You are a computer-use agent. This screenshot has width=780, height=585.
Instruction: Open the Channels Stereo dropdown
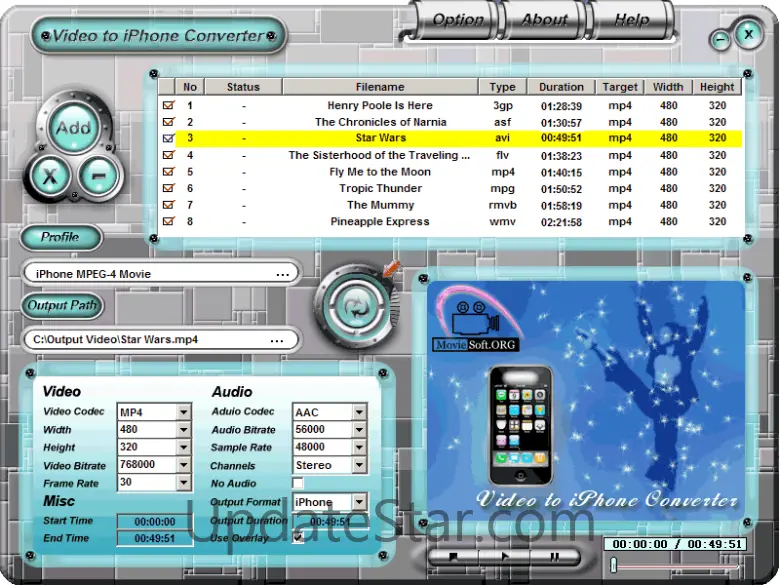pos(359,465)
